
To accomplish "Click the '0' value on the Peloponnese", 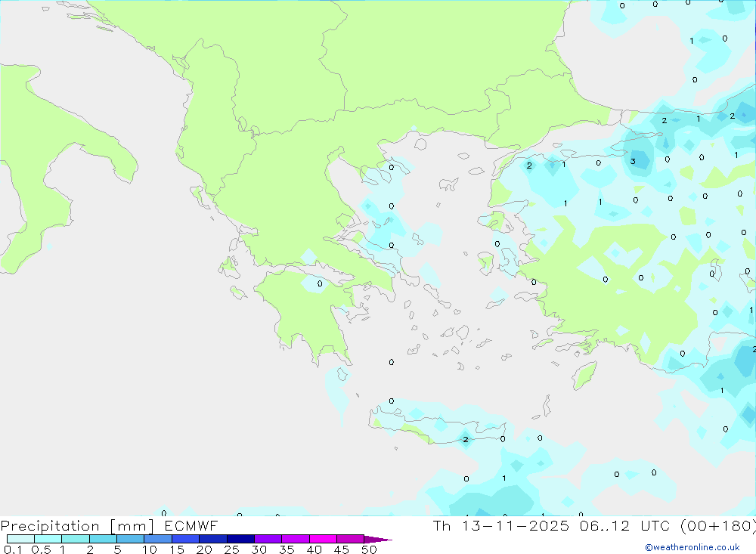I will click(320, 283).
